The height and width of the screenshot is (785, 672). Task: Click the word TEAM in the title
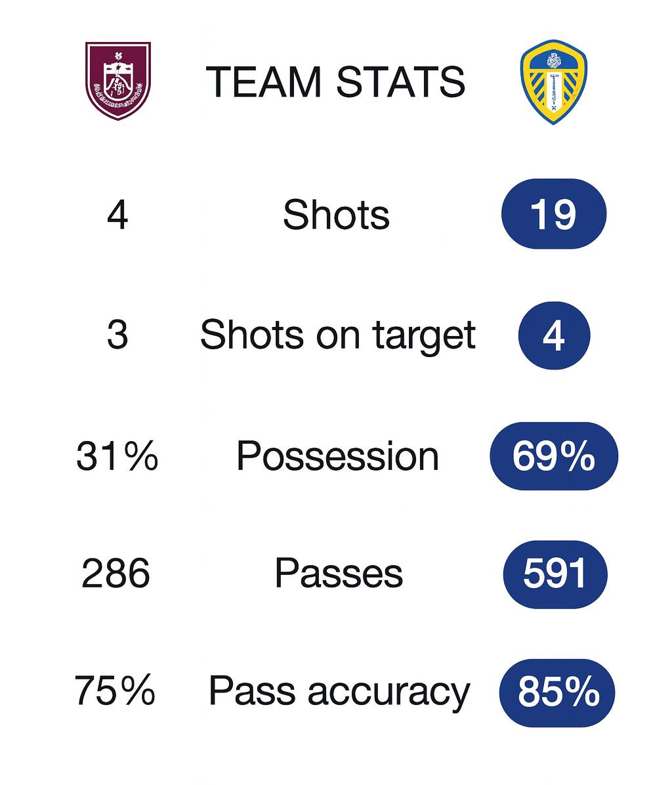264,81
